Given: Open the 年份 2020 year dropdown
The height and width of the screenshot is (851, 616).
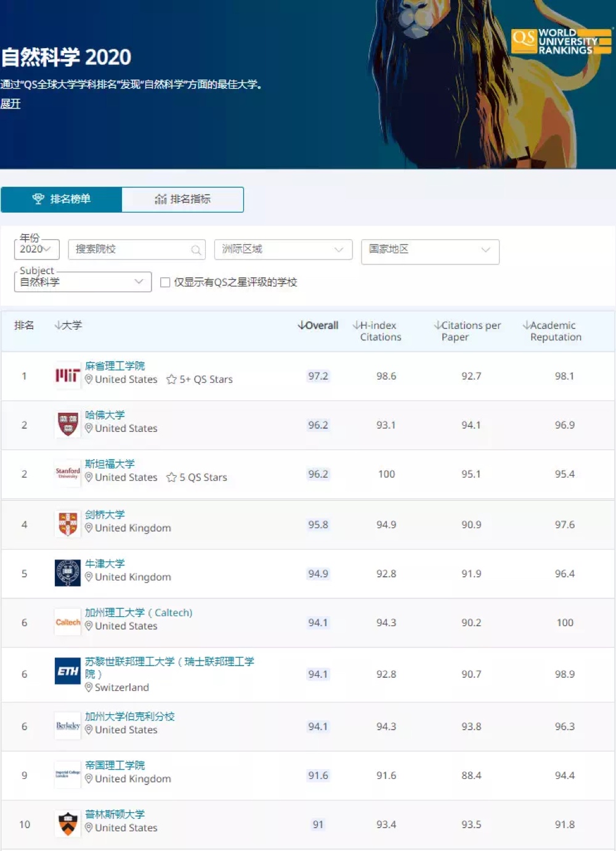Looking at the screenshot, I should point(36,249).
